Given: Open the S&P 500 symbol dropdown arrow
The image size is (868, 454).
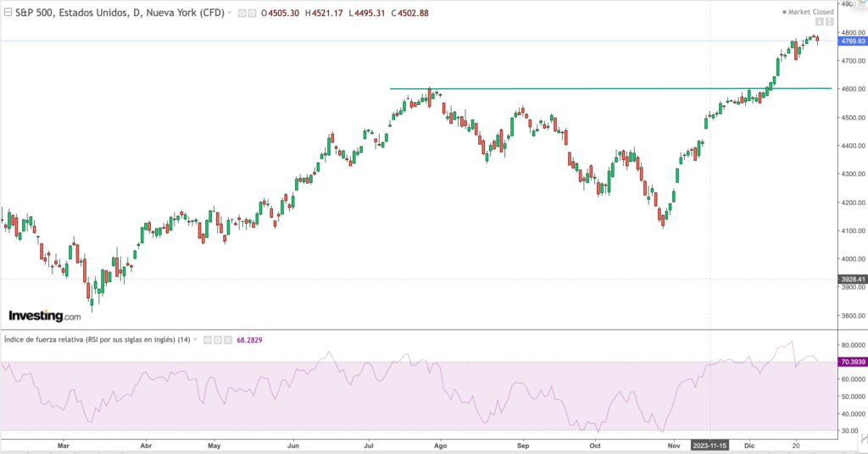Looking at the screenshot, I should [x=230, y=13].
